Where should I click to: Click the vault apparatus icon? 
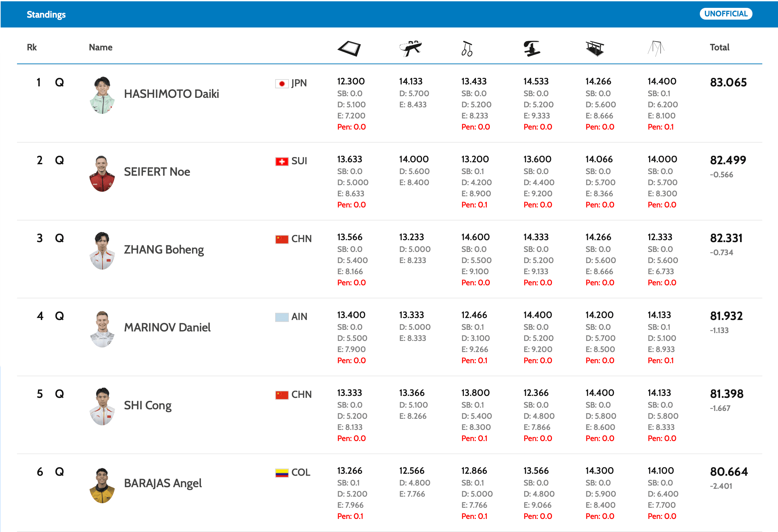click(532, 48)
